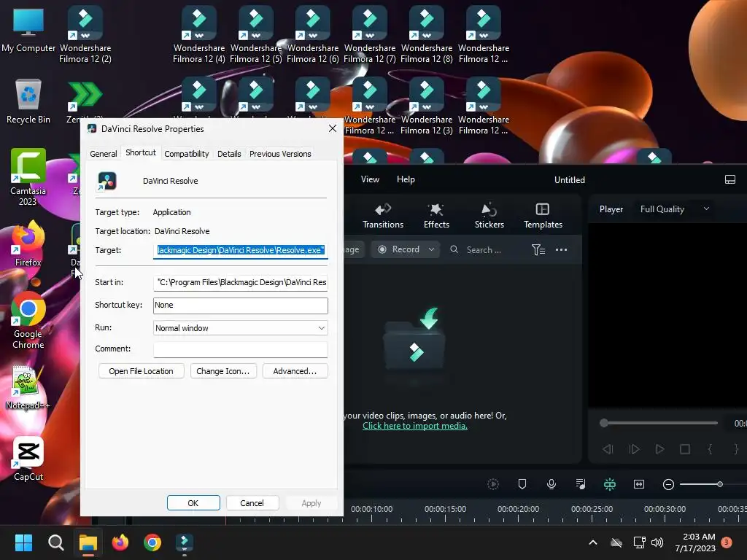The height and width of the screenshot is (560, 747).
Task: Open the Windows Start menu
Action: coord(23,542)
